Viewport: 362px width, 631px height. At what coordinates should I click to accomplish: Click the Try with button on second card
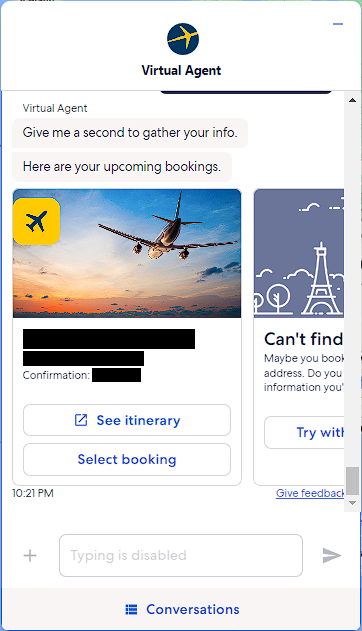304,433
